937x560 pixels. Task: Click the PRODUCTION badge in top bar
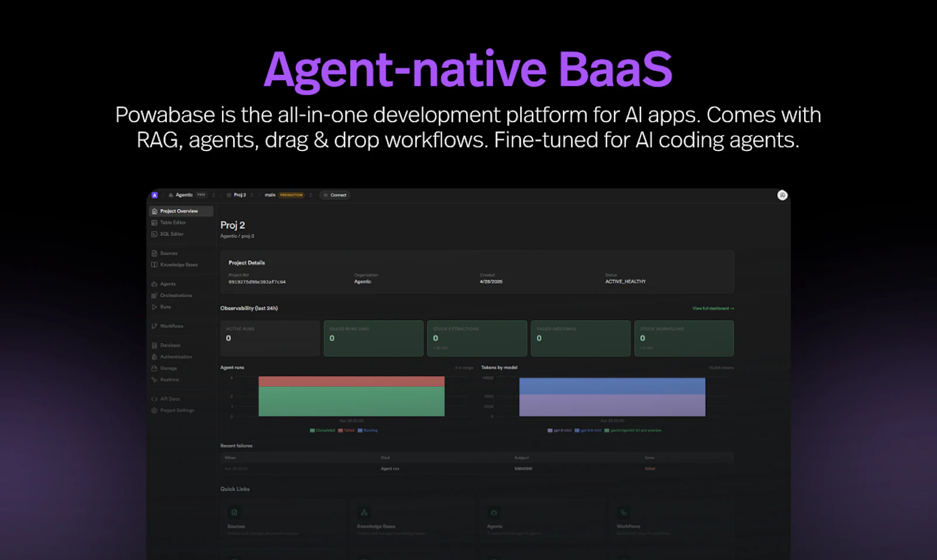tap(292, 195)
